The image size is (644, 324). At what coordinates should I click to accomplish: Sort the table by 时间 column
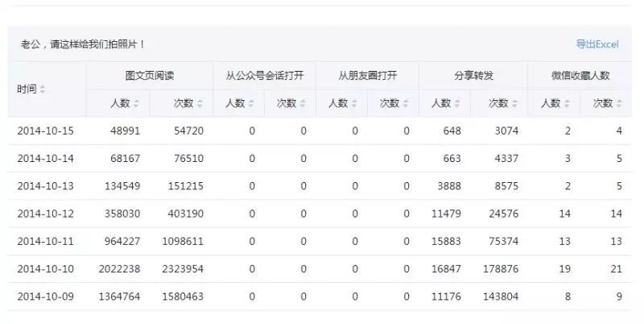click(x=43, y=89)
